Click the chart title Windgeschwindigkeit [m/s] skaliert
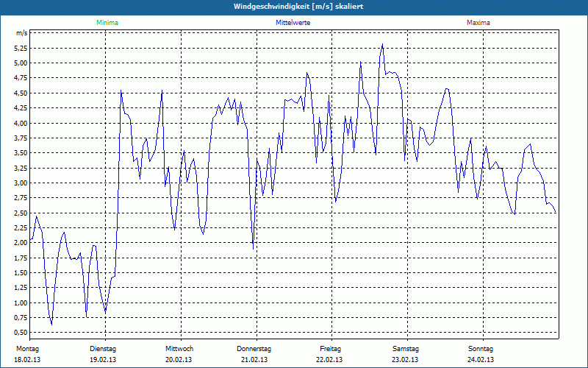The image size is (588, 368). (298, 7)
